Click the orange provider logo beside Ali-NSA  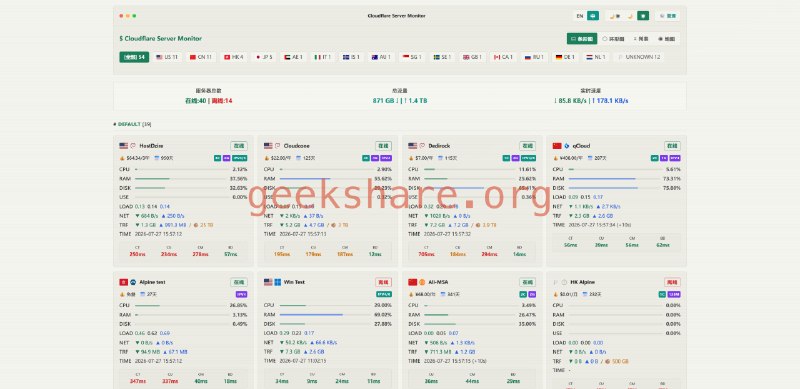click(422, 282)
